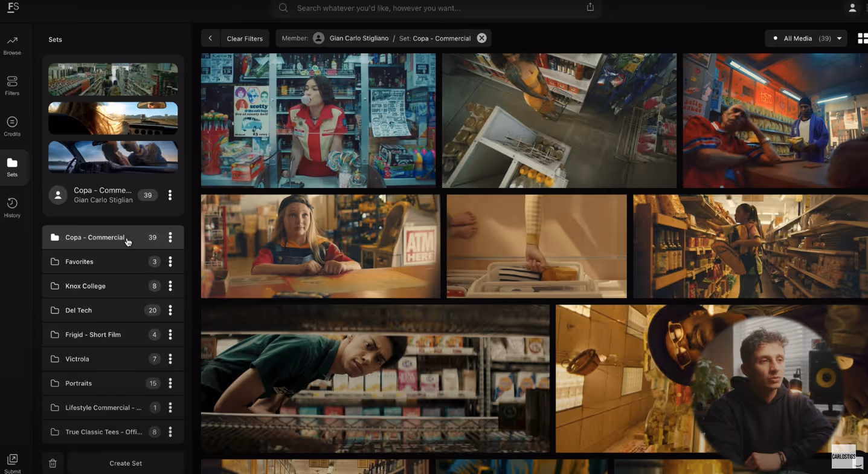Open three-dot menu for Del Tech set
Screen dimensions: 868x474
coord(170,310)
